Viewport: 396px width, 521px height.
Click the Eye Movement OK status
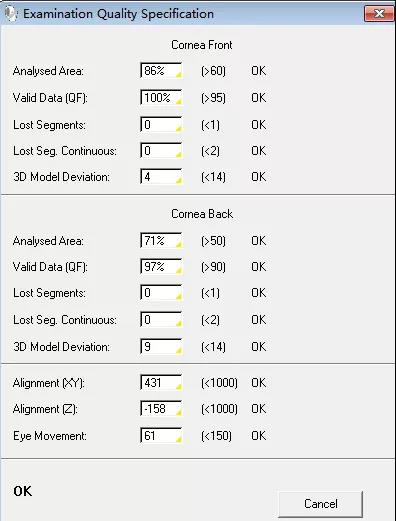pyautogui.click(x=259, y=436)
